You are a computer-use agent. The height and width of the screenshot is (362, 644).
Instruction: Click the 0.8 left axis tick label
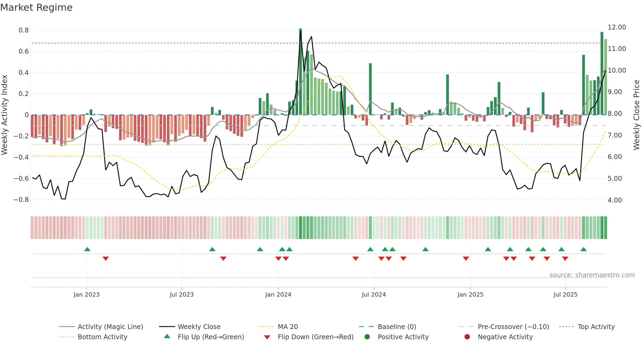(24, 30)
